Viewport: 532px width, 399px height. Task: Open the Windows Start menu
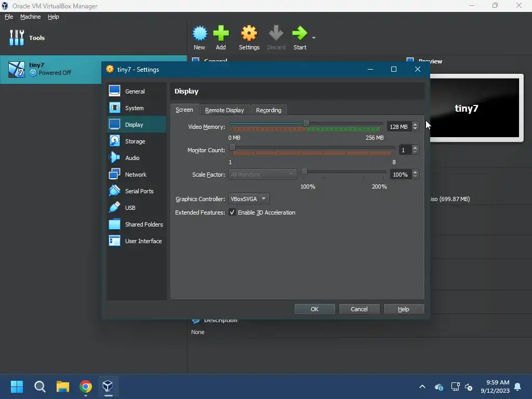tap(17, 387)
